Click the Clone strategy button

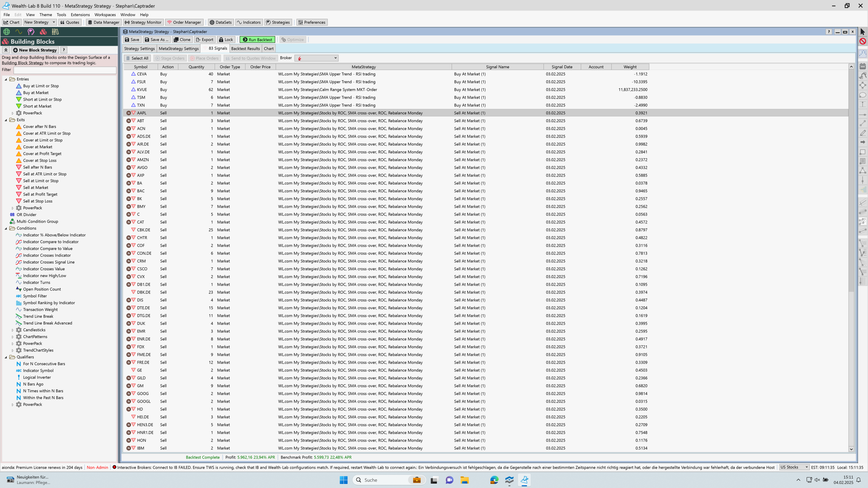182,40
